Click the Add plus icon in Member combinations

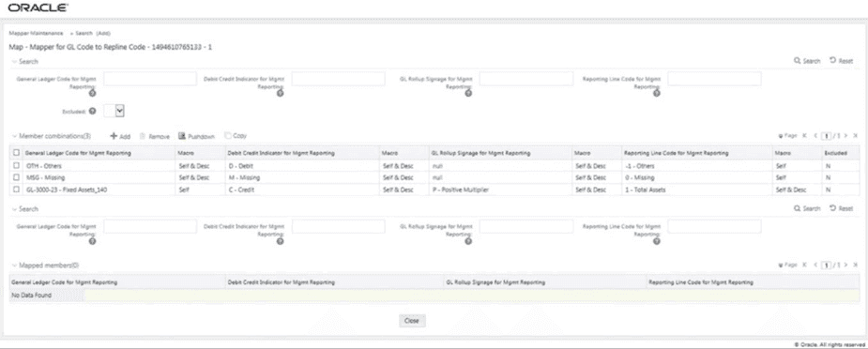click(x=114, y=136)
